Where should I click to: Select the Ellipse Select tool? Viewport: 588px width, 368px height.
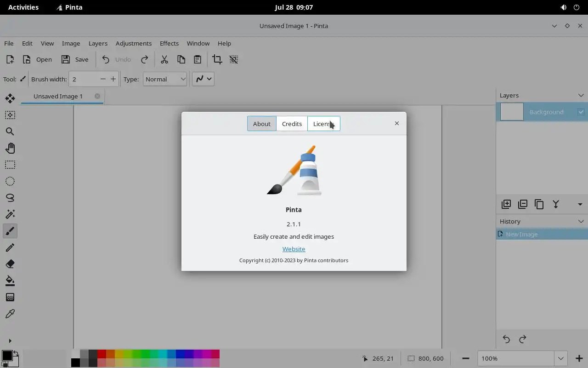tap(10, 181)
